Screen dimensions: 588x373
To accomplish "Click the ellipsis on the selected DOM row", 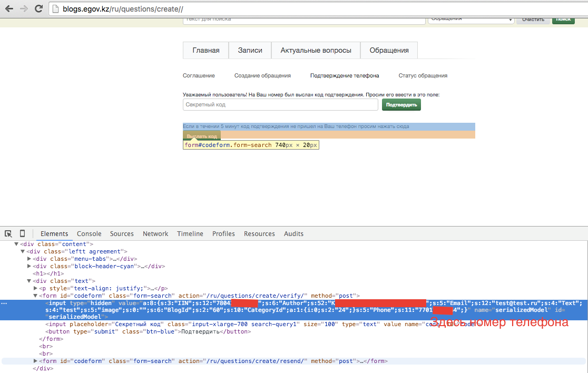I will pos(4,303).
